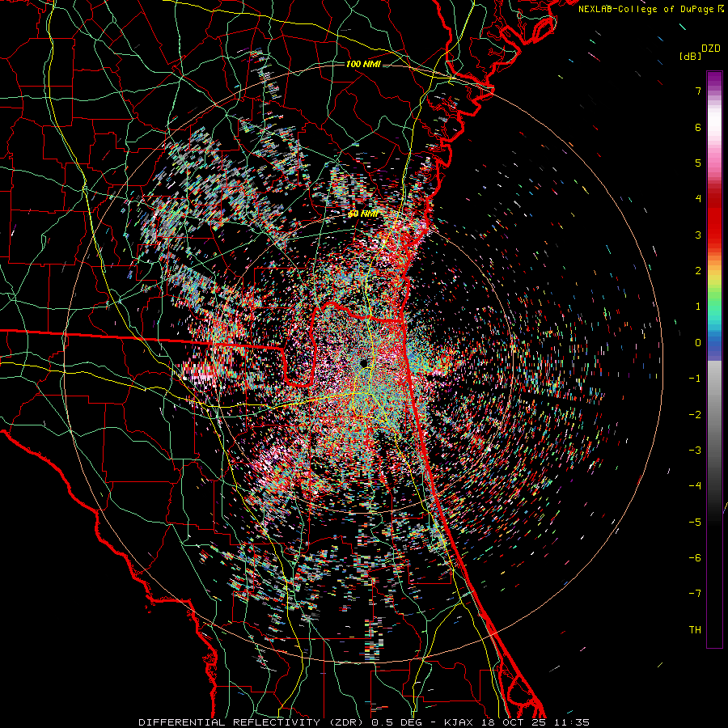Click the 5 value on the scale
The image size is (728, 728).
(x=698, y=163)
